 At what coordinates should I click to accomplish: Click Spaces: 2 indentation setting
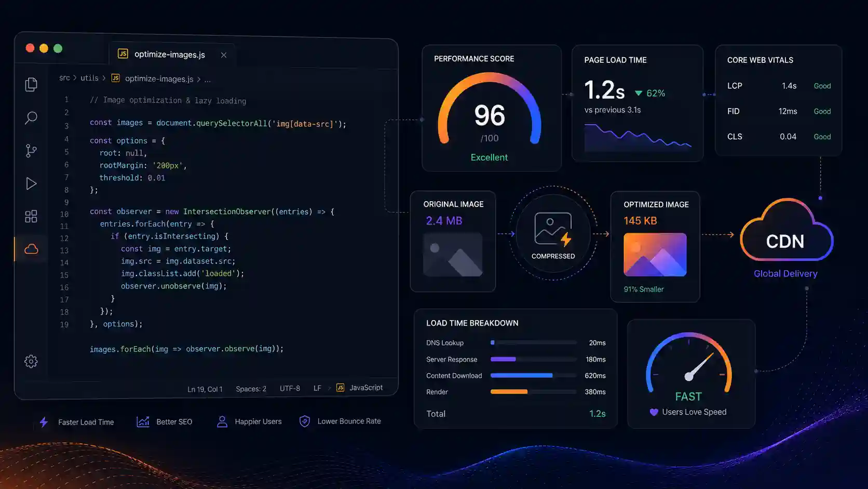point(251,389)
